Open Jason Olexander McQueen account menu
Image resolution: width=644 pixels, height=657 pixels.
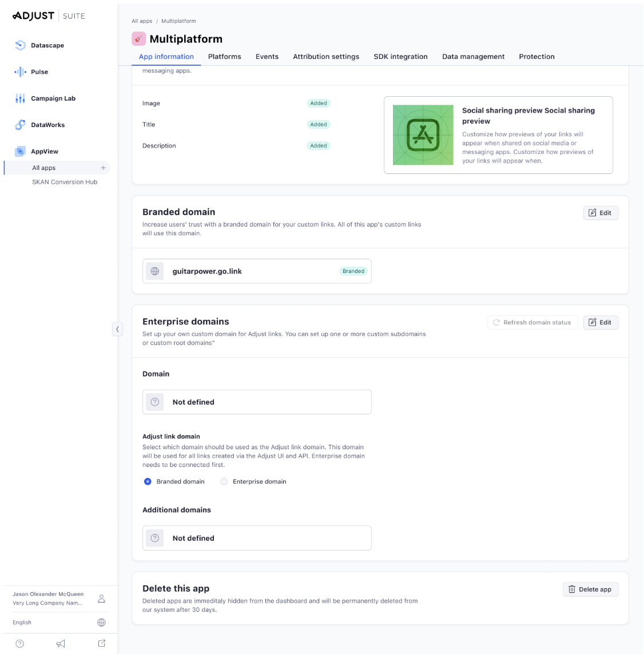48,595
